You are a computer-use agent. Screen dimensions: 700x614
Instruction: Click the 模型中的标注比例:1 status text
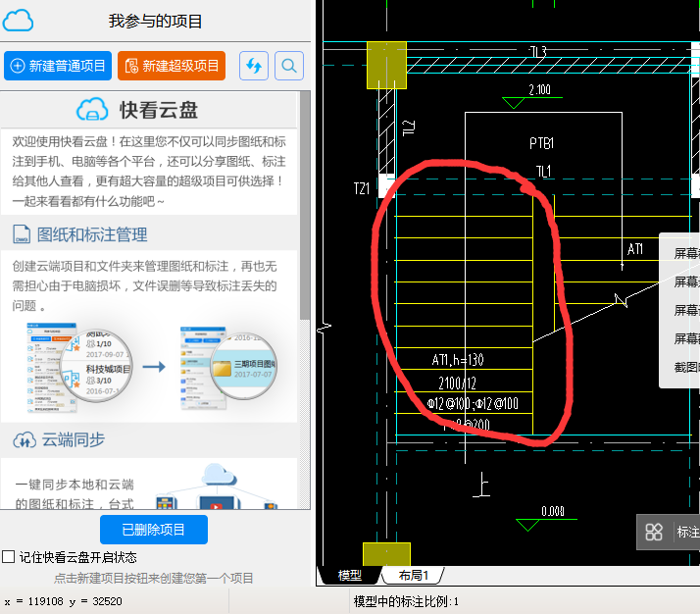[x=406, y=601]
